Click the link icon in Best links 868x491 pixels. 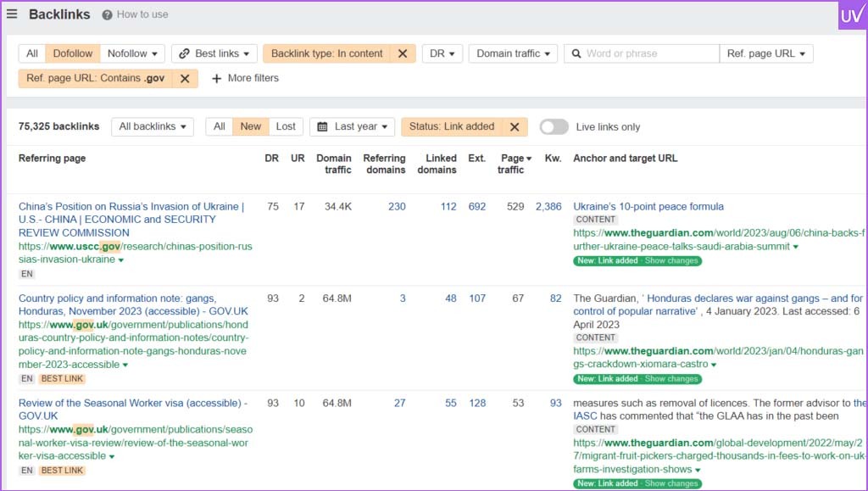(184, 53)
